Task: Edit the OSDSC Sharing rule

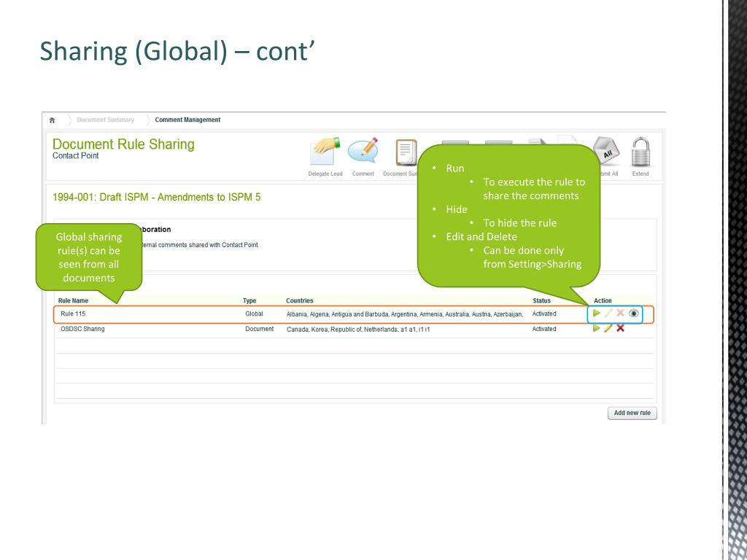Action: (608, 328)
